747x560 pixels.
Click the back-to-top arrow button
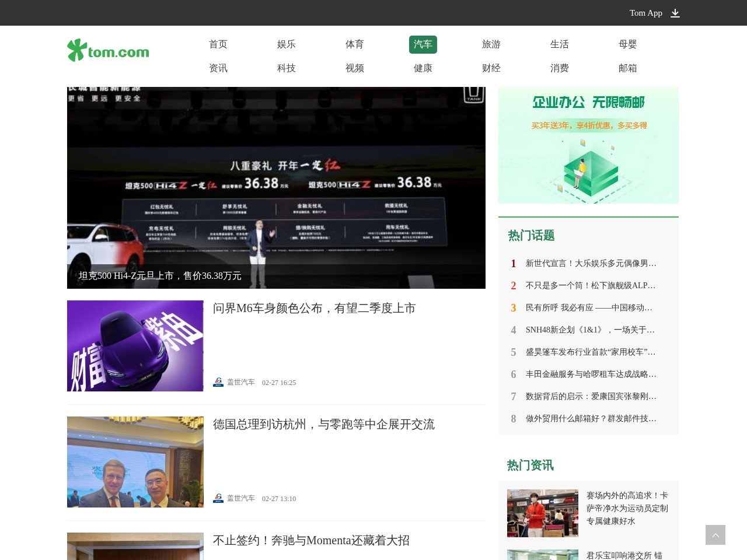click(715, 535)
